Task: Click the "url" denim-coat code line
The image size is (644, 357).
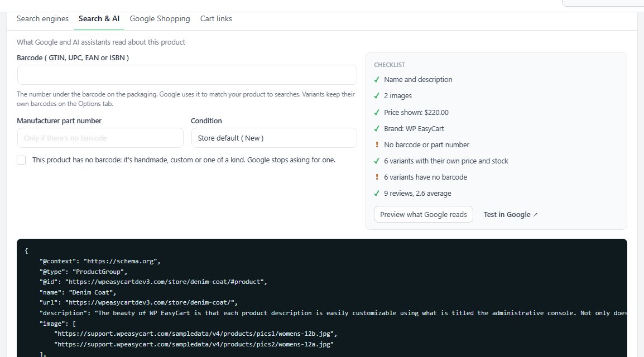Action: [138, 302]
